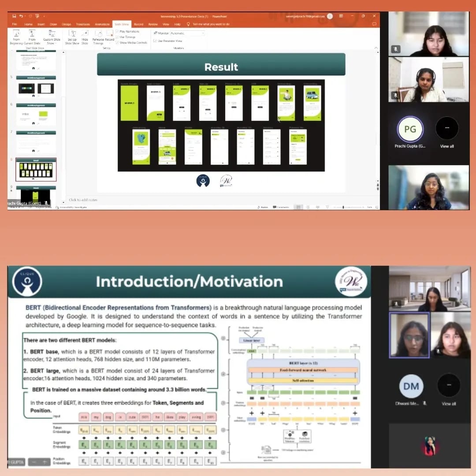Click Rehearse Timings button
Screen dimensions: 476x476
coord(98,37)
